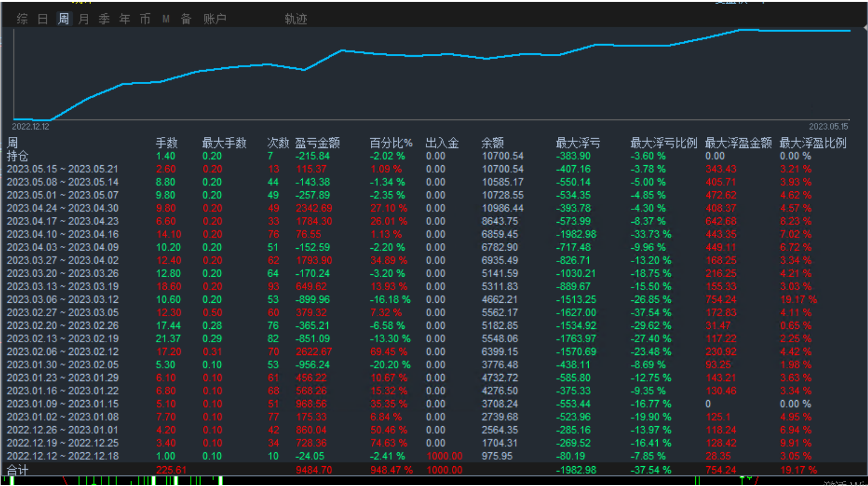
Task: Click percentage value 74.63 %
Action: tap(389, 443)
